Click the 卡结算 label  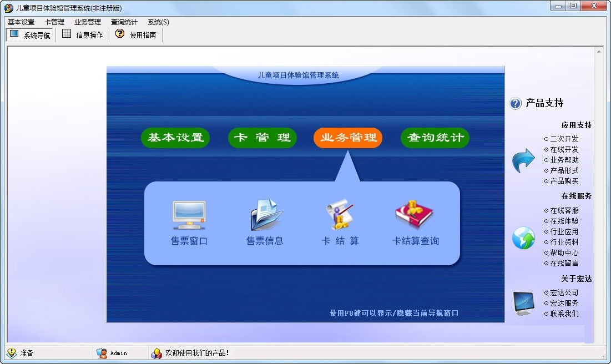[x=340, y=241]
